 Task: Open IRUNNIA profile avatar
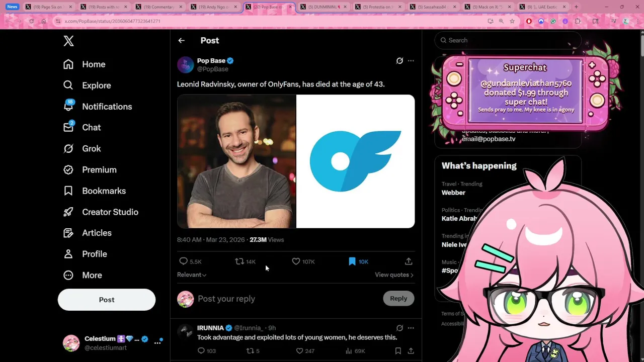coord(186,332)
